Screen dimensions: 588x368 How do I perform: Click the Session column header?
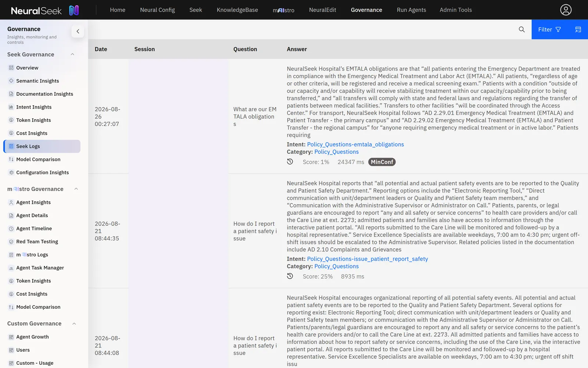pos(144,49)
